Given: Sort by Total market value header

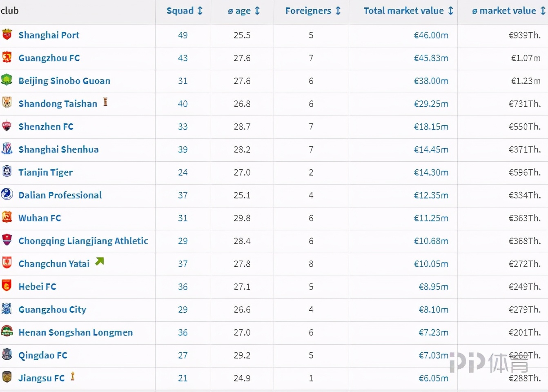Looking at the screenshot, I should 408,11.
